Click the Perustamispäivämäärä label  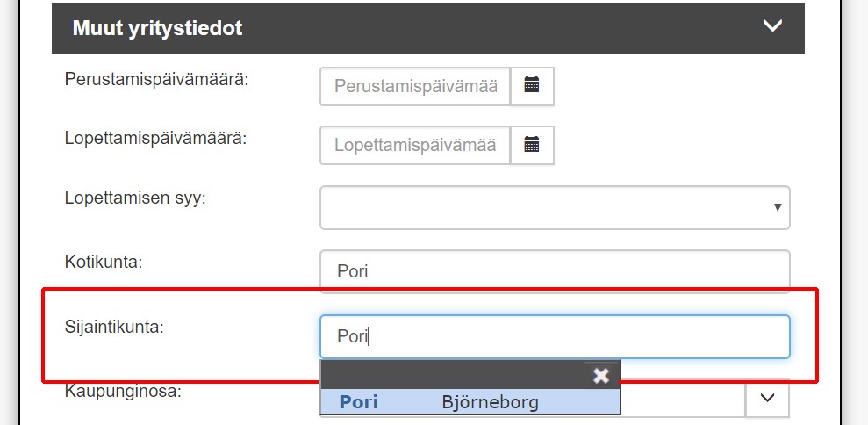[156, 79]
